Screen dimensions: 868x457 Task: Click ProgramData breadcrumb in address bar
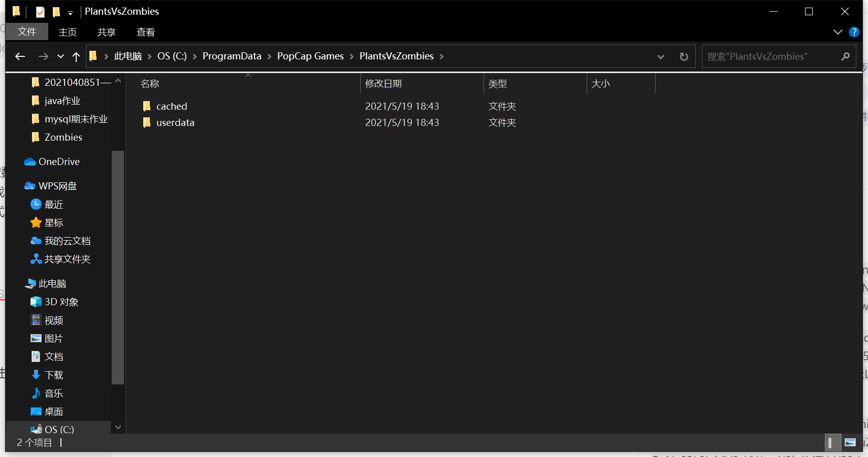pyautogui.click(x=232, y=56)
